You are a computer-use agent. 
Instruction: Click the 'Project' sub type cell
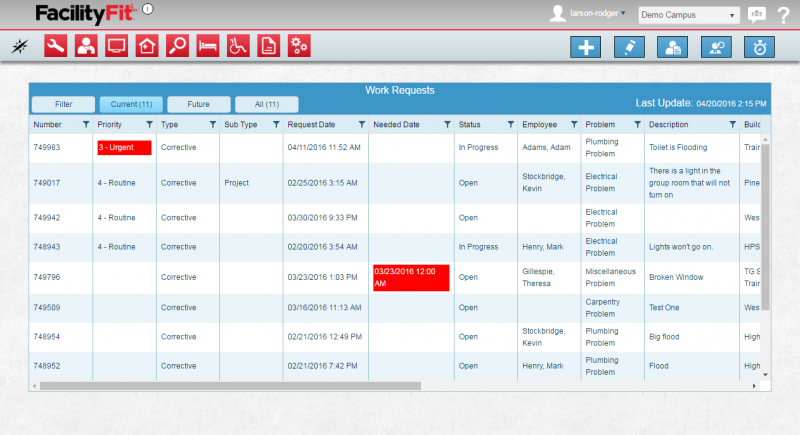(x=237, y=183)
